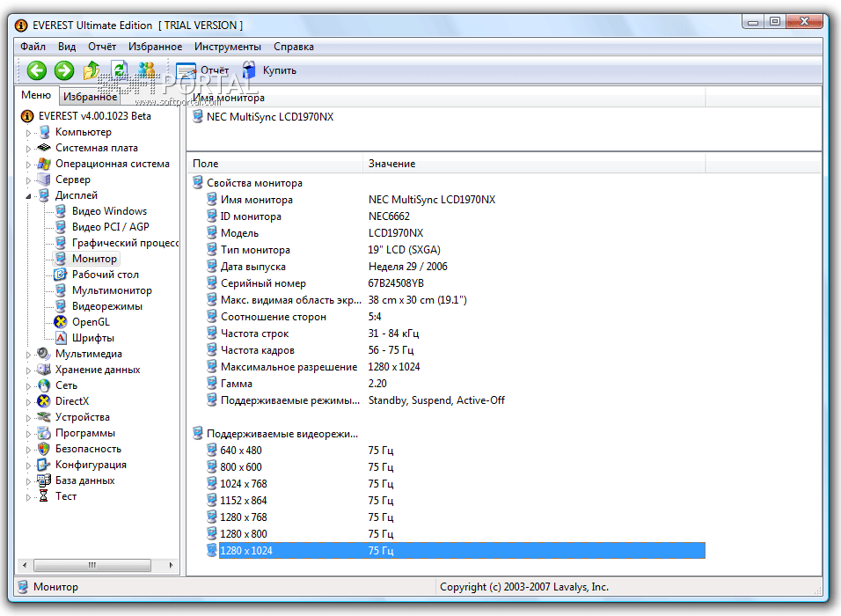The height and width of the screenshot is (616, 841).
Task: Click the Рабочий стол icon in tree
Action: [60, 275]
